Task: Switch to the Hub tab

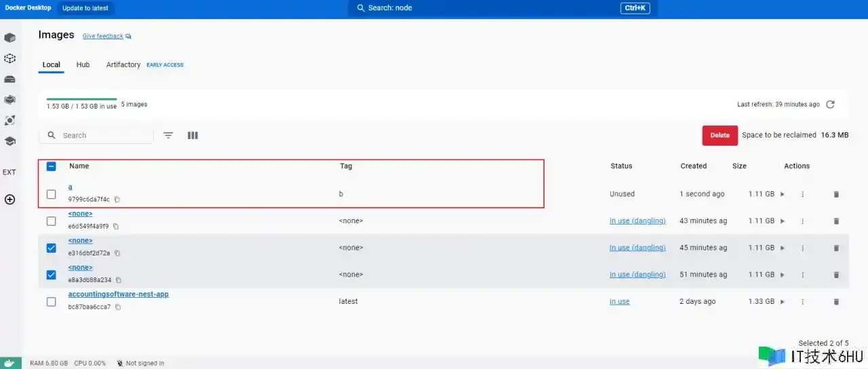Action: tap(83, 64)
